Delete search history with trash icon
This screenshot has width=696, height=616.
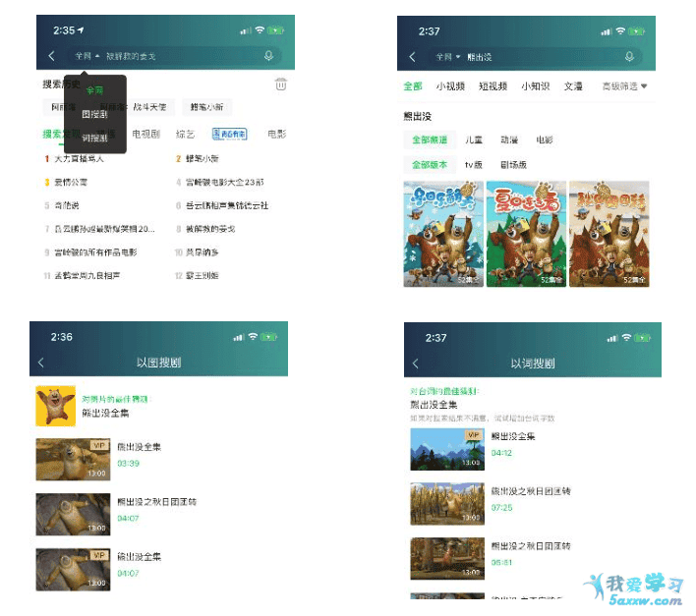point(280,84)
